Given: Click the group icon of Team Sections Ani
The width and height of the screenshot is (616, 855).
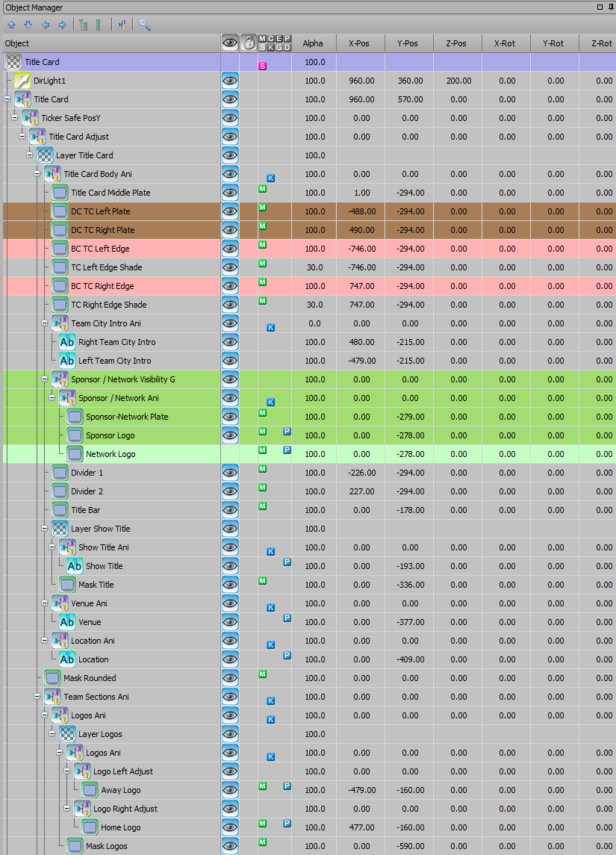Looking at the screenshot, I should [x=52, y=697].
